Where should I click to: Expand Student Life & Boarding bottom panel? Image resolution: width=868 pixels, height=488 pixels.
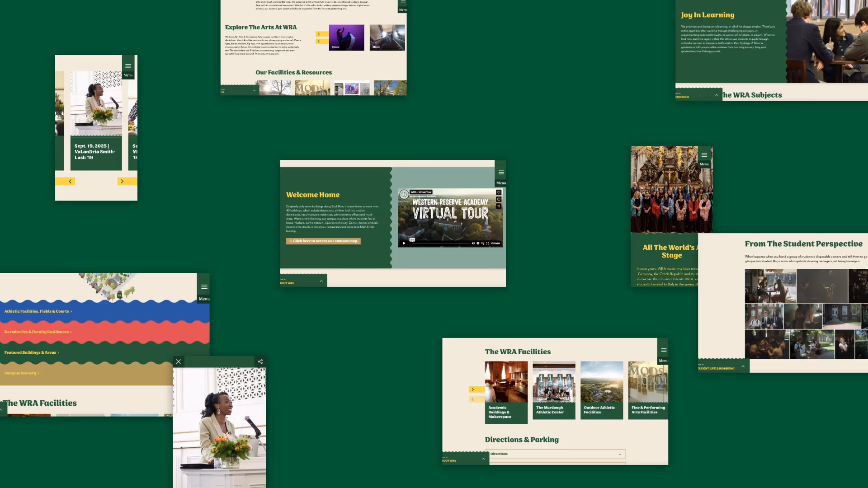coord(743,366)
